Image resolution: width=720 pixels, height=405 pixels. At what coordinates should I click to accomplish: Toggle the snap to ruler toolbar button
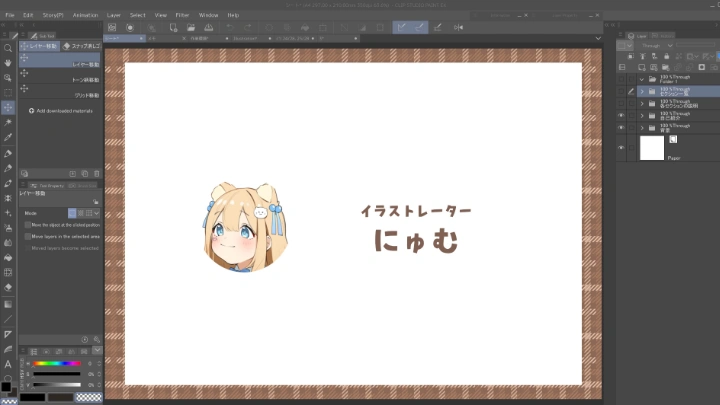pyautogui.click(x=401, y=28)
